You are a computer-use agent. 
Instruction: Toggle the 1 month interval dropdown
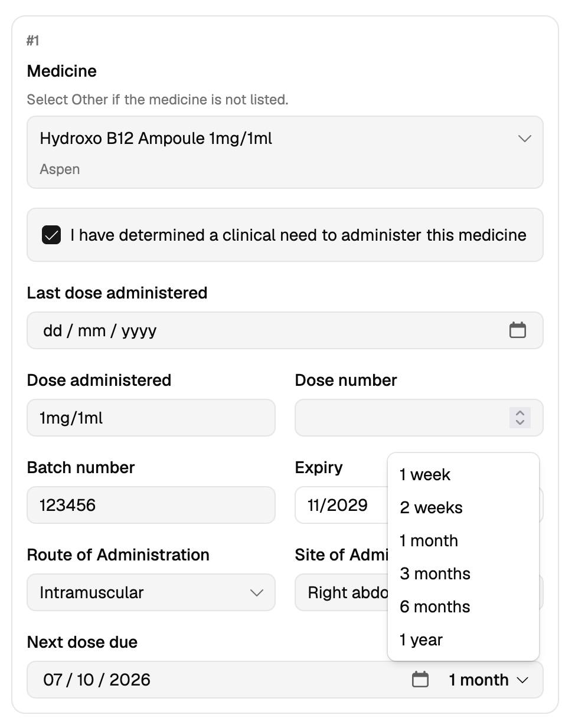point(488,680)
